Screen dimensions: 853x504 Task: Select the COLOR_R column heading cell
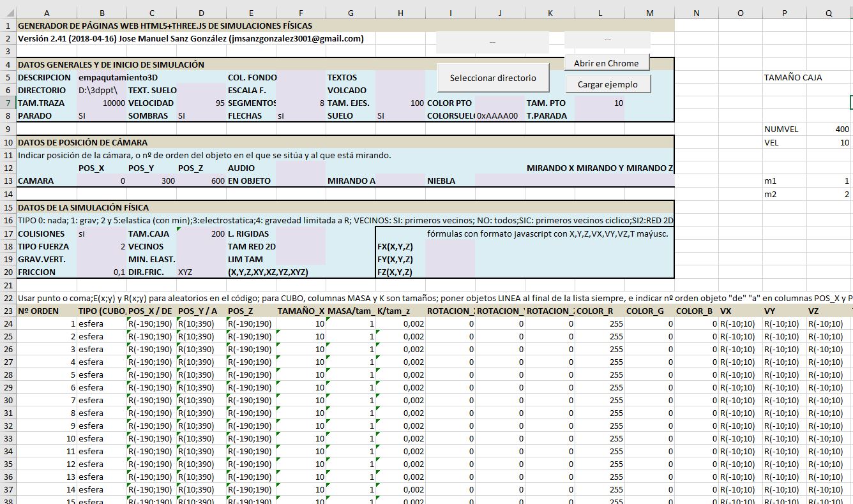coord(599,311)
